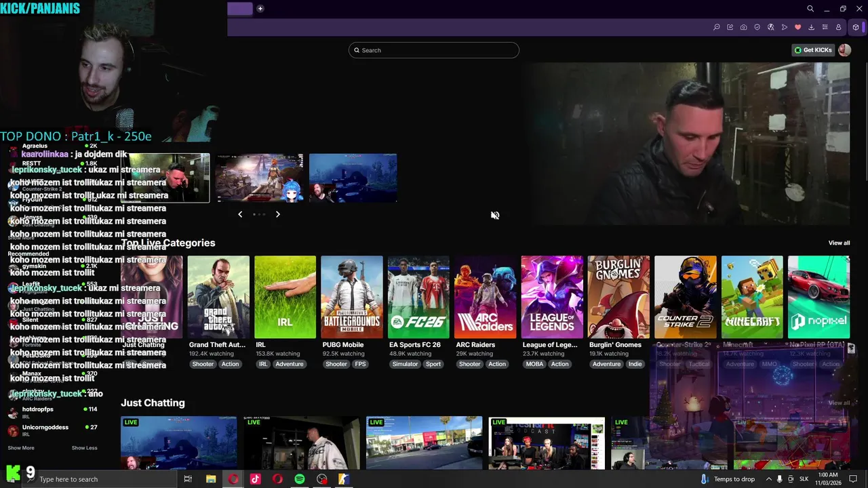Viewport: 868px width, 488px height.
Task: Open Task View on the taskbar
Action: point(188,479)
